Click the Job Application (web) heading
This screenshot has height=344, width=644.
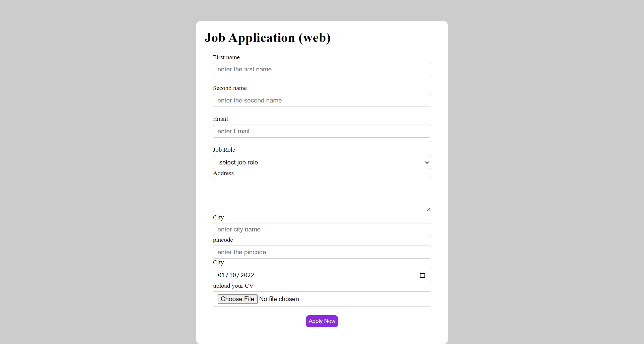coord(267,38)
